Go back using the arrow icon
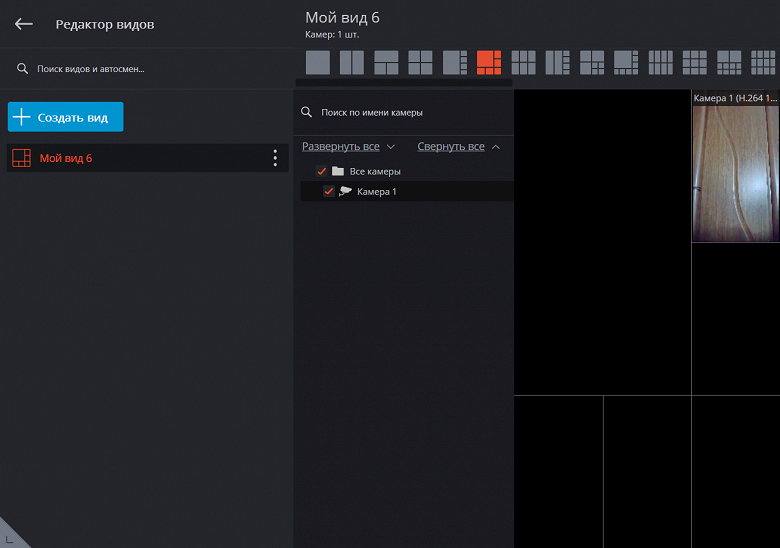Screen dimensions: 780x548 click(23, 24)
